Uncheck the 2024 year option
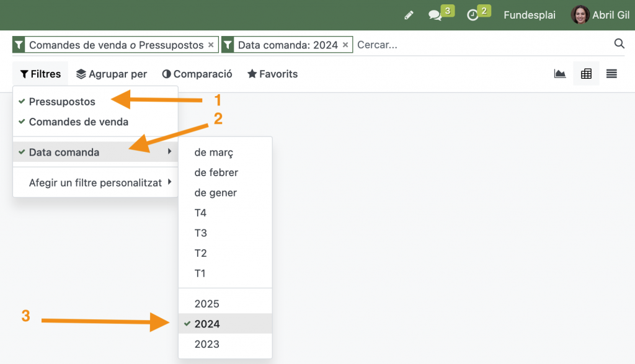The image size is (635, 364). click(x=207, y=324)
